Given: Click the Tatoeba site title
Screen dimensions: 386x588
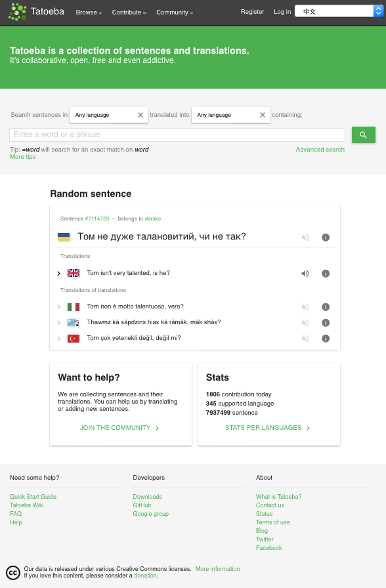Looking at the screenshot, I should 48,12.
